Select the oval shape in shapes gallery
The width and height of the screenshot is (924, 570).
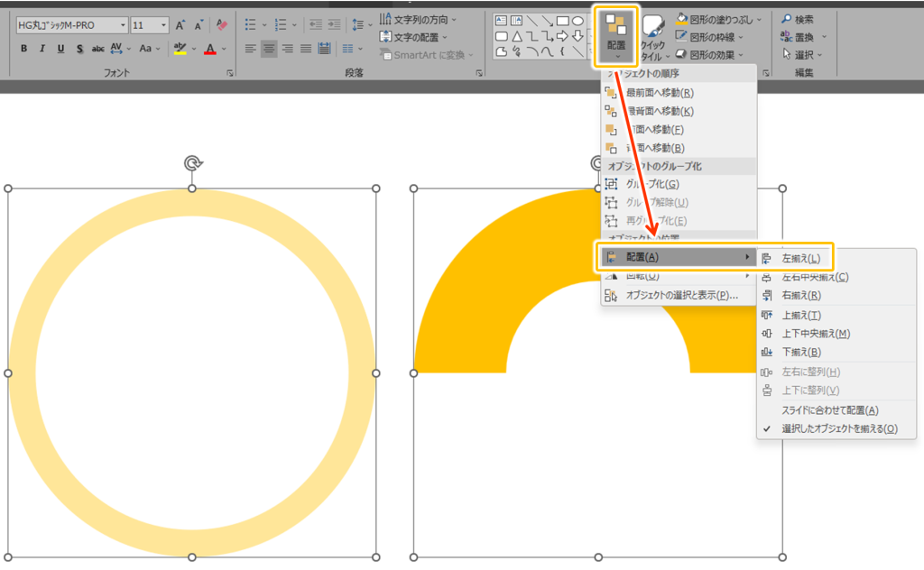click(577, 20)
